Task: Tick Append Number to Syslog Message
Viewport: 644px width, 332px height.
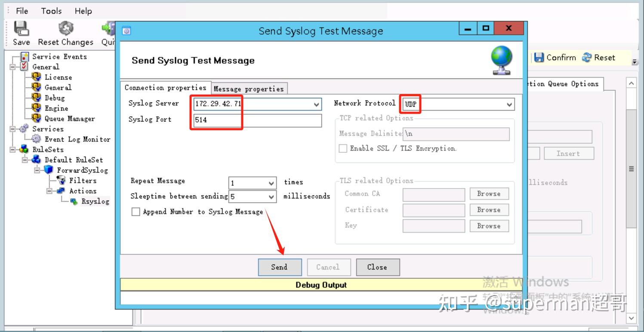Action: coord(136,212)
